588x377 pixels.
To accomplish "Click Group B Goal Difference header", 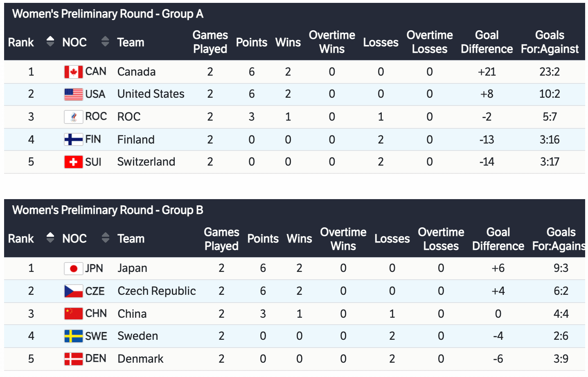I will [498, 239].
